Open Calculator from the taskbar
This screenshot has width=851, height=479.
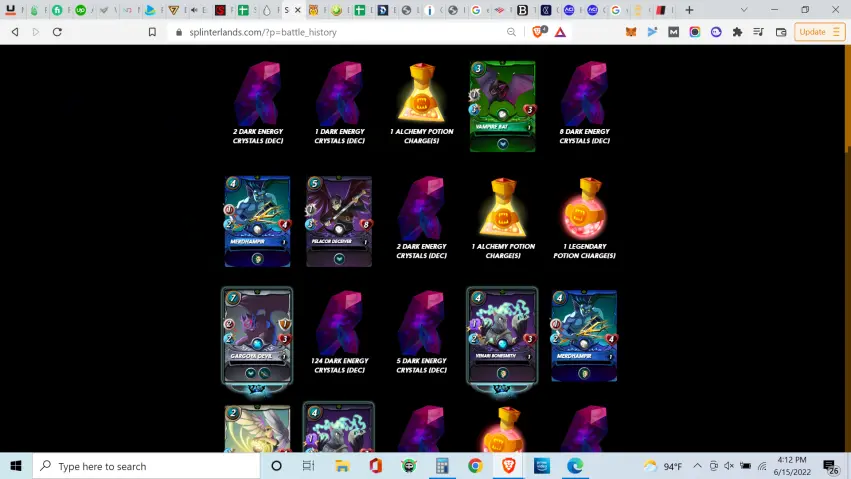(442, 466)
